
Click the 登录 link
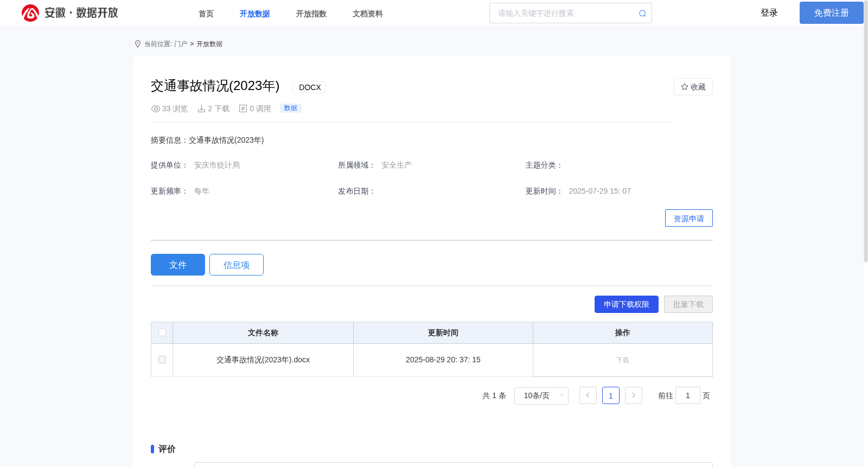pos(769,12)
